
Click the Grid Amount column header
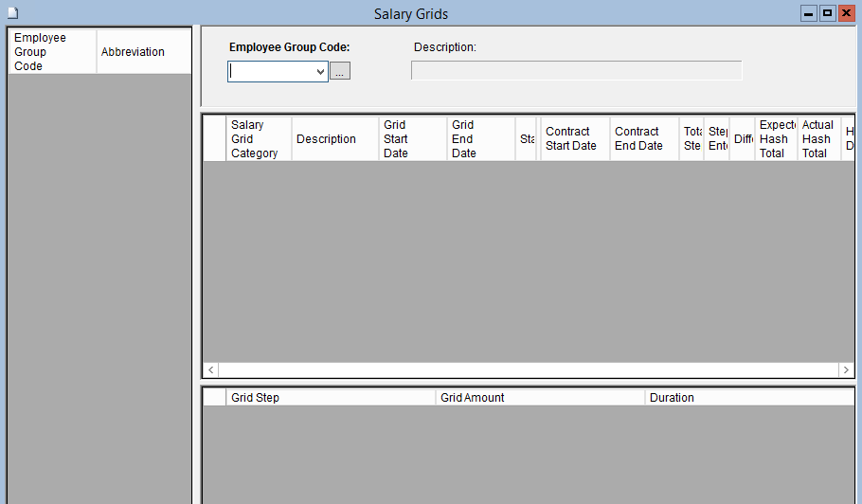(x=540, y=398)
